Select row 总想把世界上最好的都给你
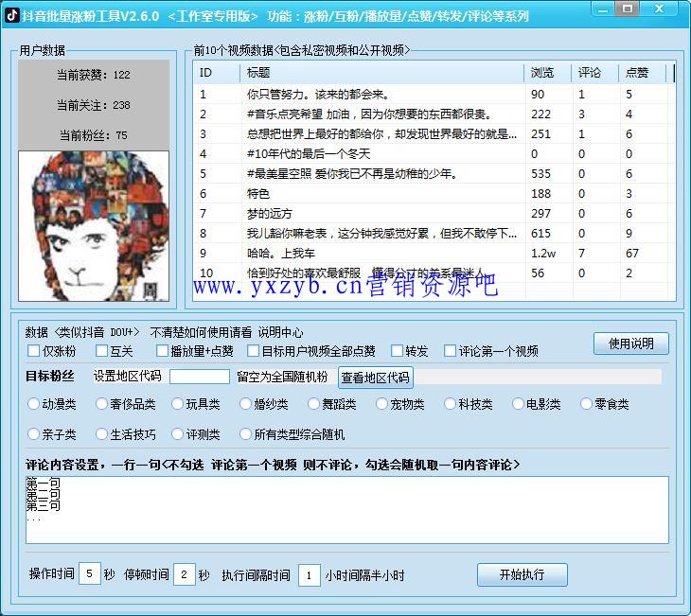This screenshot has height=616, width=691. (x=434, y=133)
